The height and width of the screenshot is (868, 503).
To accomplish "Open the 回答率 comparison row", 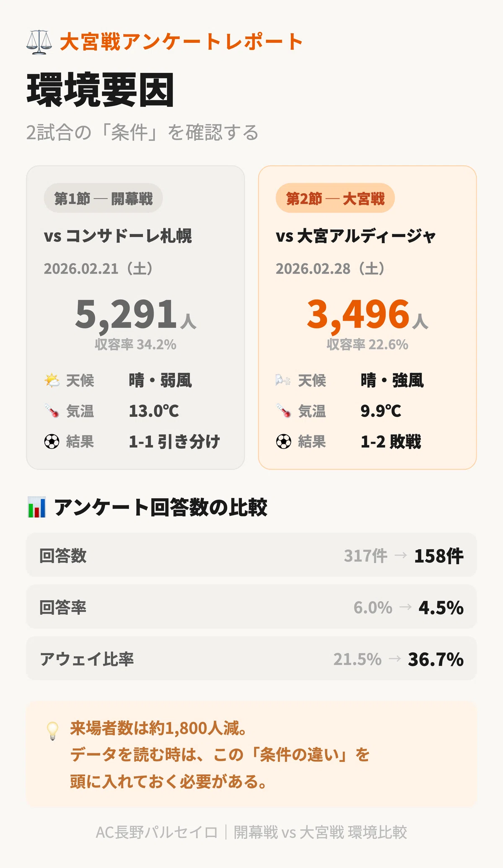I will (251, 607).
